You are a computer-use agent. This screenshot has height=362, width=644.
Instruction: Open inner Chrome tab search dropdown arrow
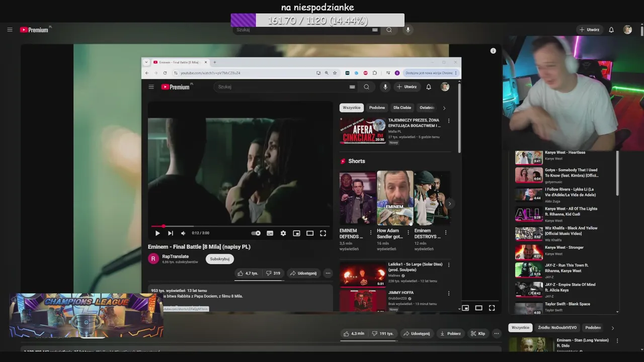point(146,62)
